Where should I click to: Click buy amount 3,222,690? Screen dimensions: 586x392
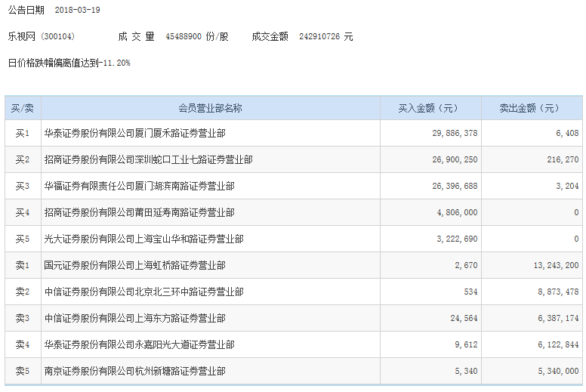coord(457,239)
